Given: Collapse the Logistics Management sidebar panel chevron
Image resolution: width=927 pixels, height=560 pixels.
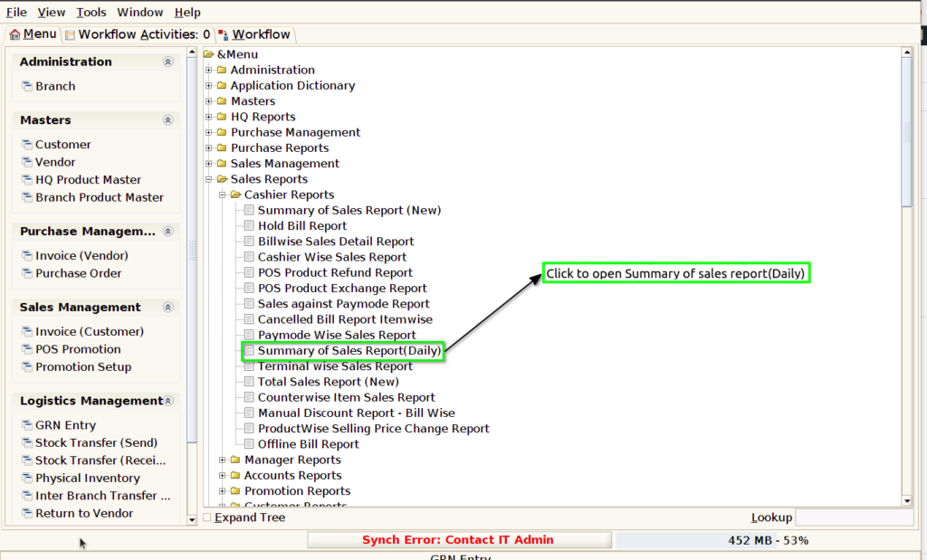Looking at the screenshot, I should (168, 401).
